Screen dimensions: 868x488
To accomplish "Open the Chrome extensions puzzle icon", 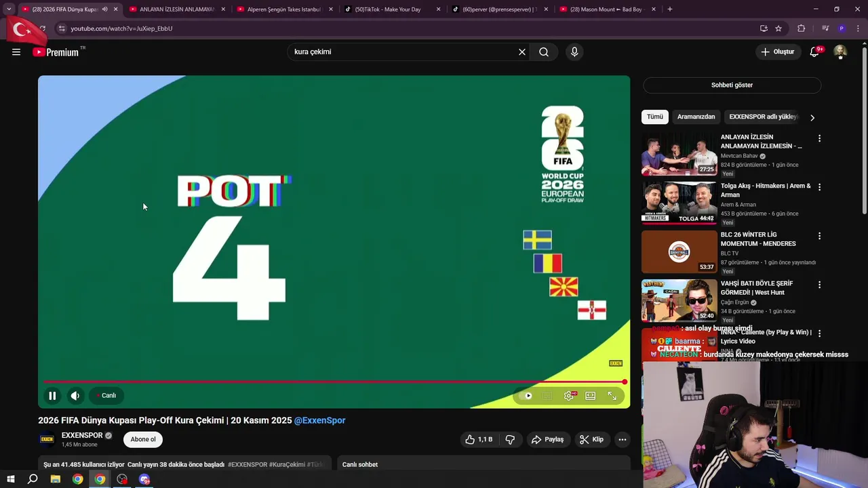I will tap(802, 28).
